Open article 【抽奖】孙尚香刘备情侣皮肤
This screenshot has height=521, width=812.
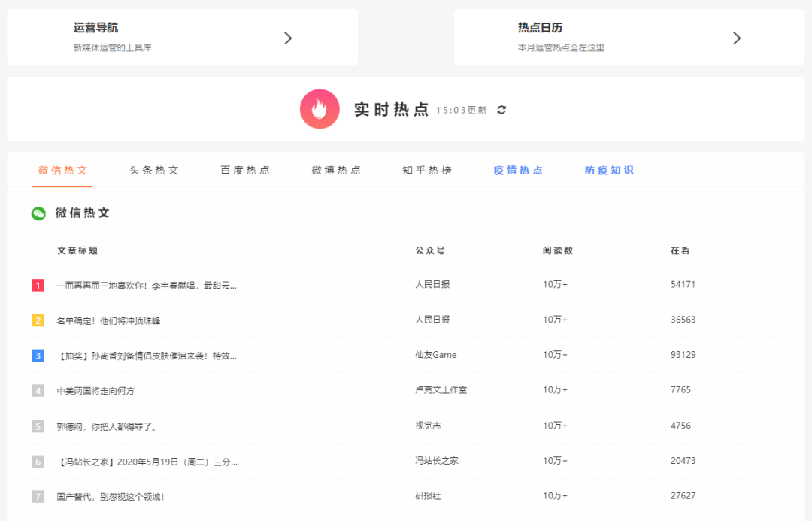tap(147, 356)
